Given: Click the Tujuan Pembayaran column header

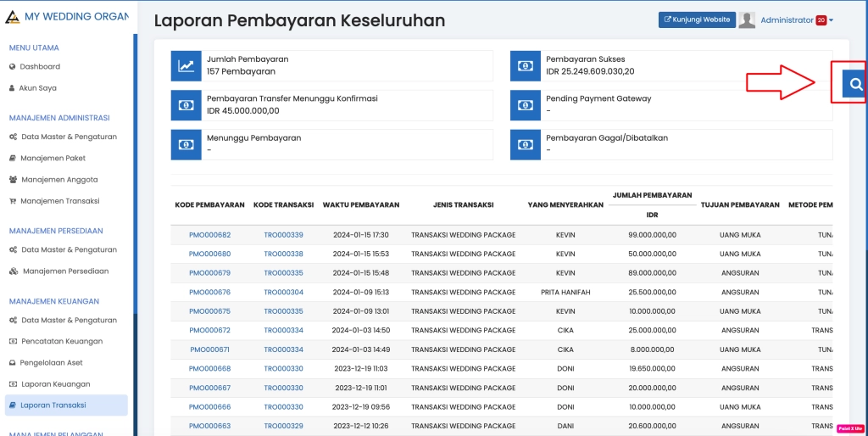Looking at the screenshot, I should [740, 205].
